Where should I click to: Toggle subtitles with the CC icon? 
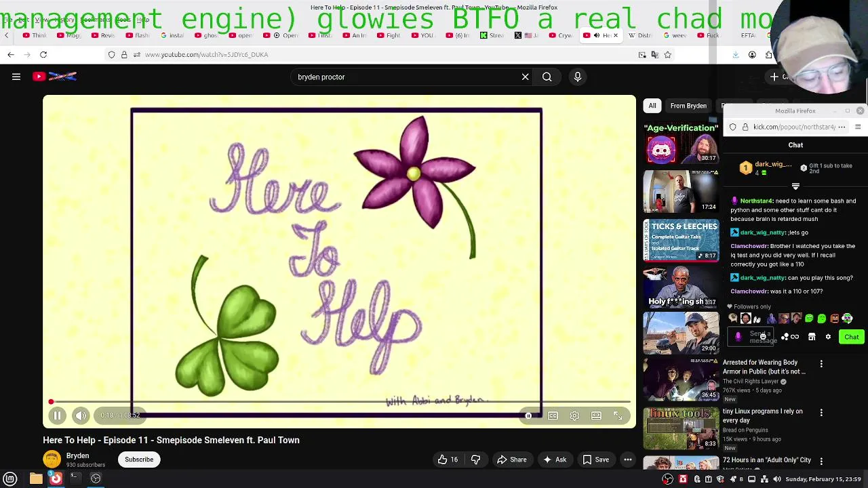point(553,415)
